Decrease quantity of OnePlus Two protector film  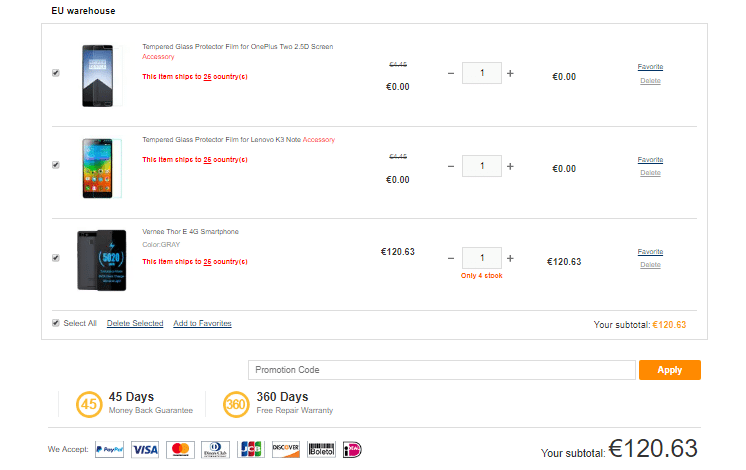[x=451, y=73]
